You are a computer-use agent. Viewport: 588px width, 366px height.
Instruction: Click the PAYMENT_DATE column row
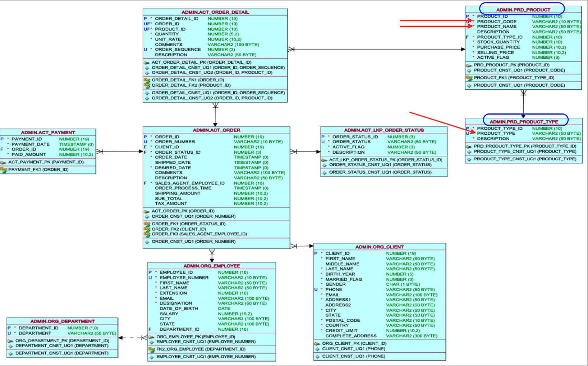pyautogui.click(x=48, y=144)
